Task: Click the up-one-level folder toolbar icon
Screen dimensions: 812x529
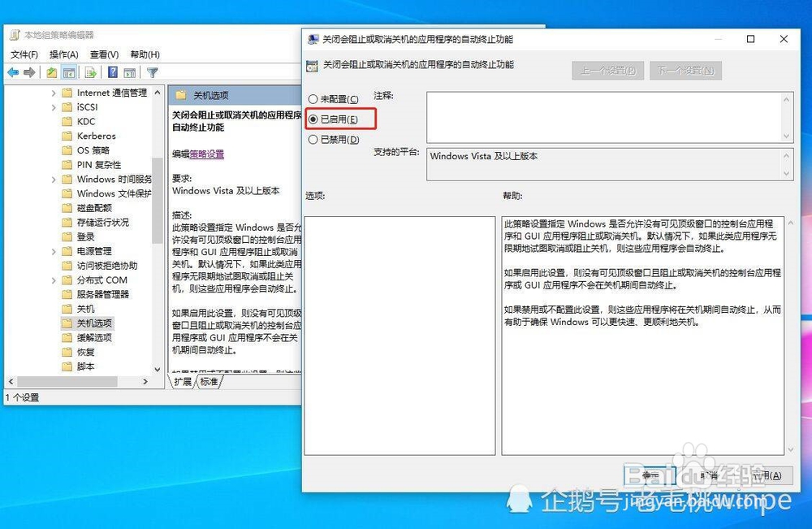Action: coord(51,72)
